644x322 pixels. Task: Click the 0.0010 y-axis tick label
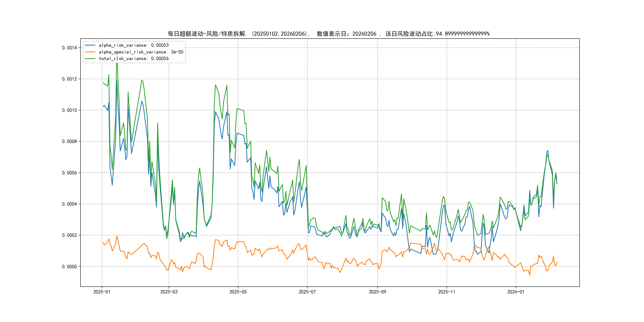(70, 110)
